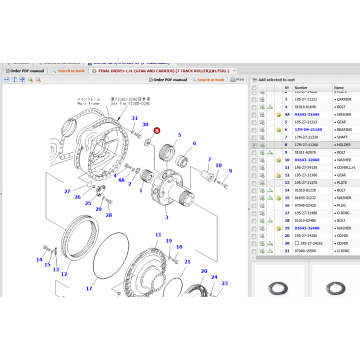The image size is (360, 360).
Task: Add SHAFT row 7 to cart icon
Action: click(262, 137)
